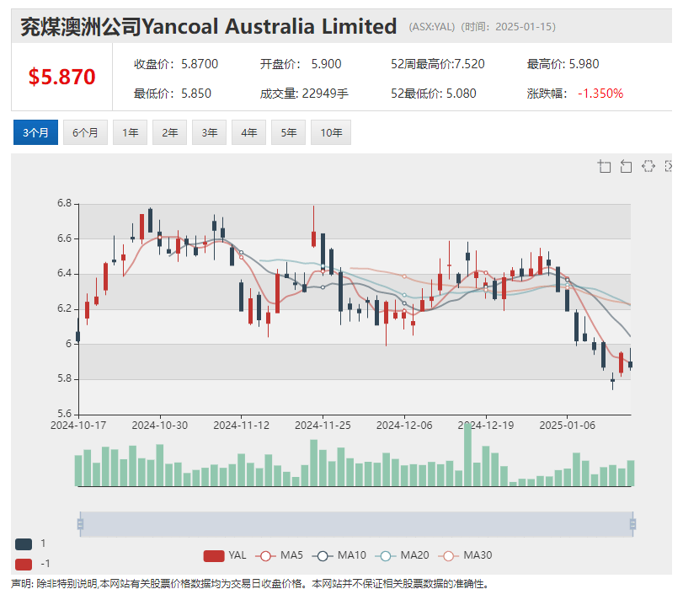The width and height of the screenshot is (683, 616).
Task: Show the 10年 price history tab
Action: pos(331,132)
